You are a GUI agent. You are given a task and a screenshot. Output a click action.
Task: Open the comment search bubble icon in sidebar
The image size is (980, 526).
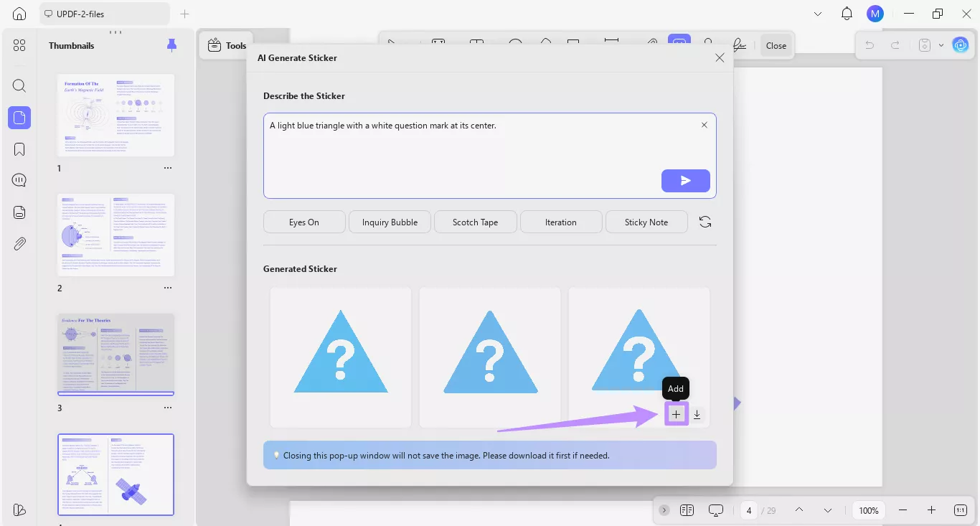pos(19,180)
